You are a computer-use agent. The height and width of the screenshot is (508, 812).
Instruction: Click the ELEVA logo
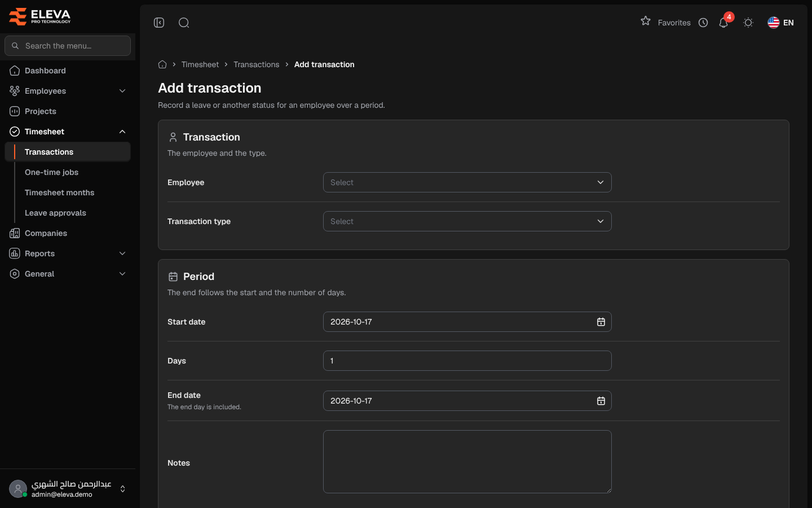(x=40, y=16)
